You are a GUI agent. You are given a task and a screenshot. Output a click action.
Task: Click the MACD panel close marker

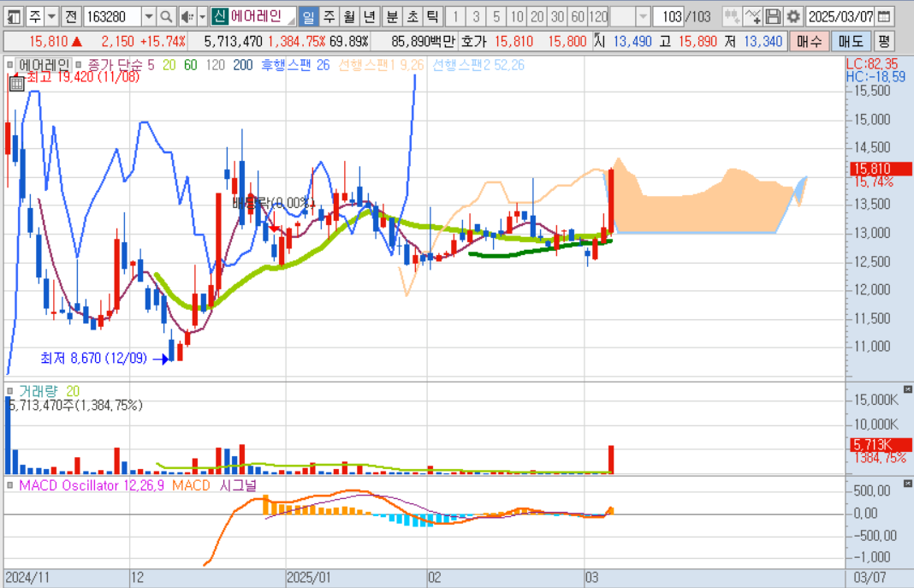tap(908, 483)
